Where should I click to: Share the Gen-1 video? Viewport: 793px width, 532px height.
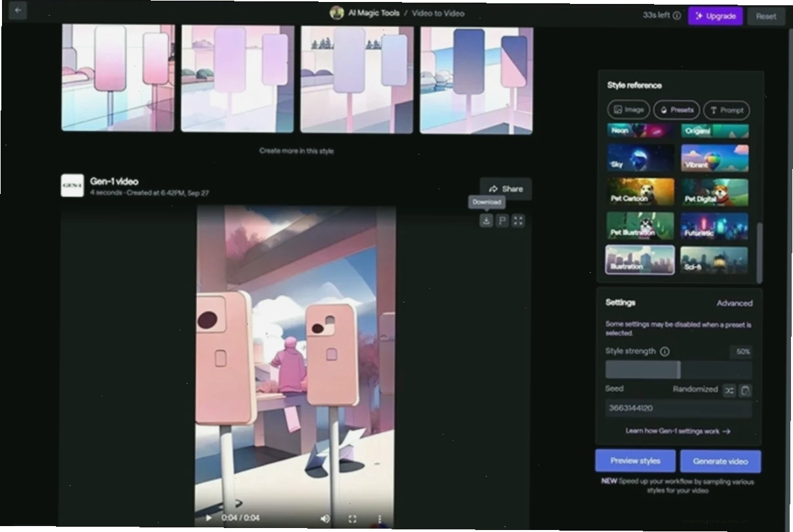[505, 189]
